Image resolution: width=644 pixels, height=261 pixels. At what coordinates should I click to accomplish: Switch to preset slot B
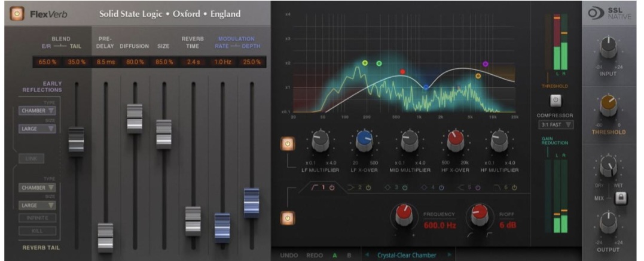(x=349, y=255)
